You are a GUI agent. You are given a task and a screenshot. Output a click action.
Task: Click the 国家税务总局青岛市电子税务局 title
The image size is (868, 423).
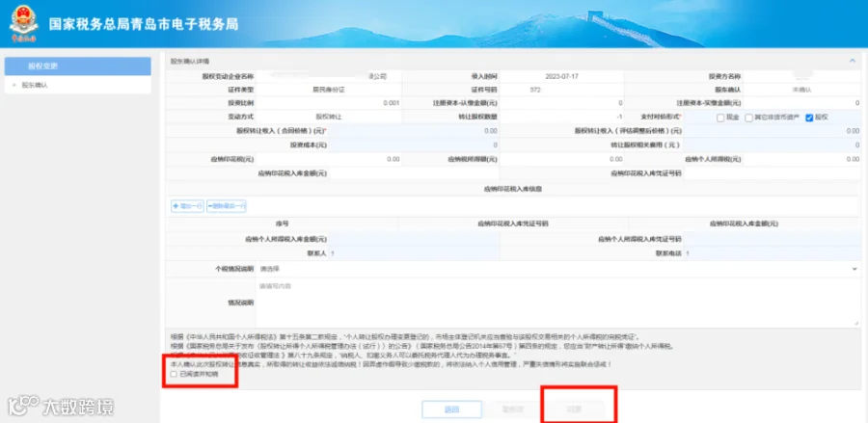(x=144, y=24)
